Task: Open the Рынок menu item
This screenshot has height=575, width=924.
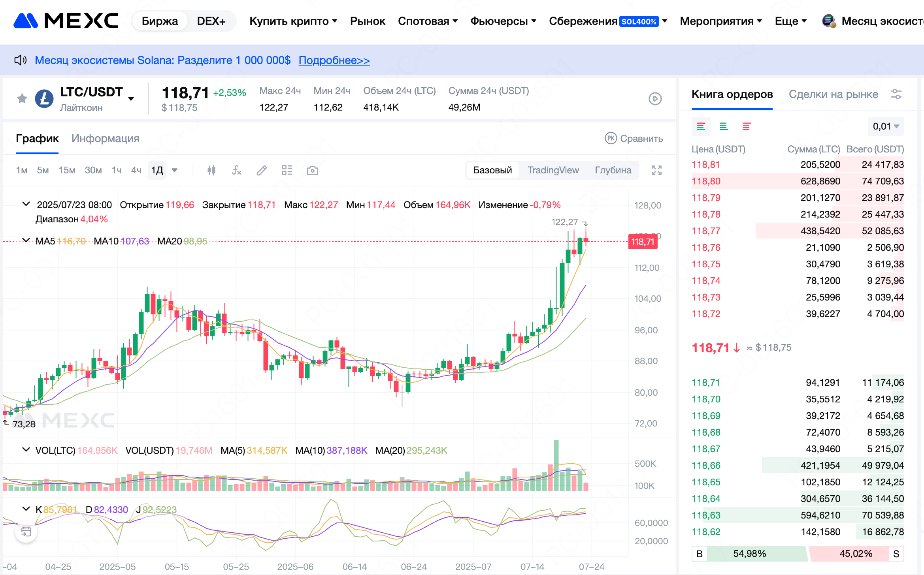Action: [368, 21]
